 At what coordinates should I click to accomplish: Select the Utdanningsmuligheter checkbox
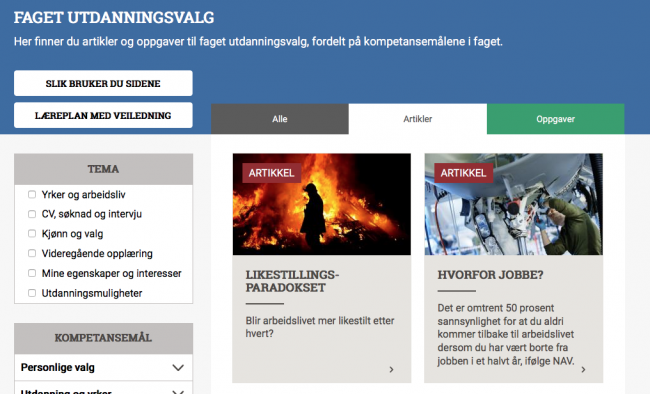pyautogui.click(x=32, y=293)
